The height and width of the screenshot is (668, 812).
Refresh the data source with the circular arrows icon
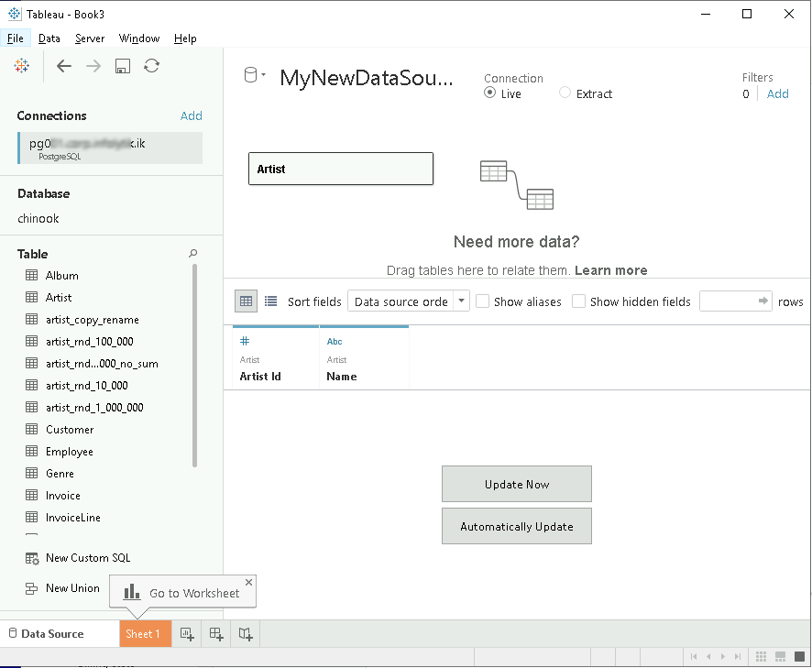point(152,66)
